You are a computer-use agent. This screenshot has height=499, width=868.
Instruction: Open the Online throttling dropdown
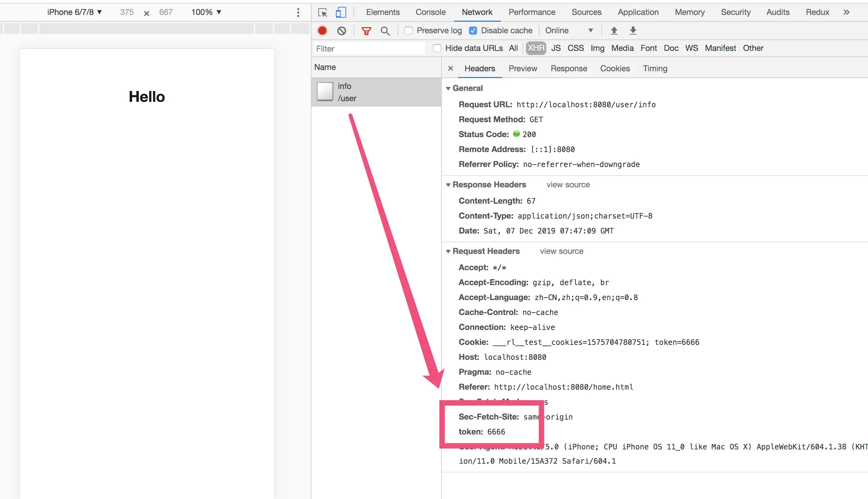[569, 31]
